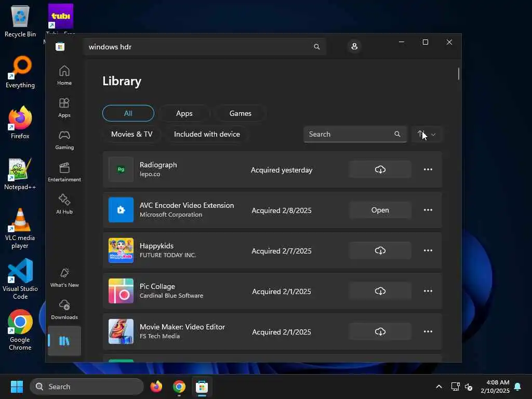Click the Radiograph app icon
Image resolution: width=532 pixels, height=399 pixels.
(121, 169)
